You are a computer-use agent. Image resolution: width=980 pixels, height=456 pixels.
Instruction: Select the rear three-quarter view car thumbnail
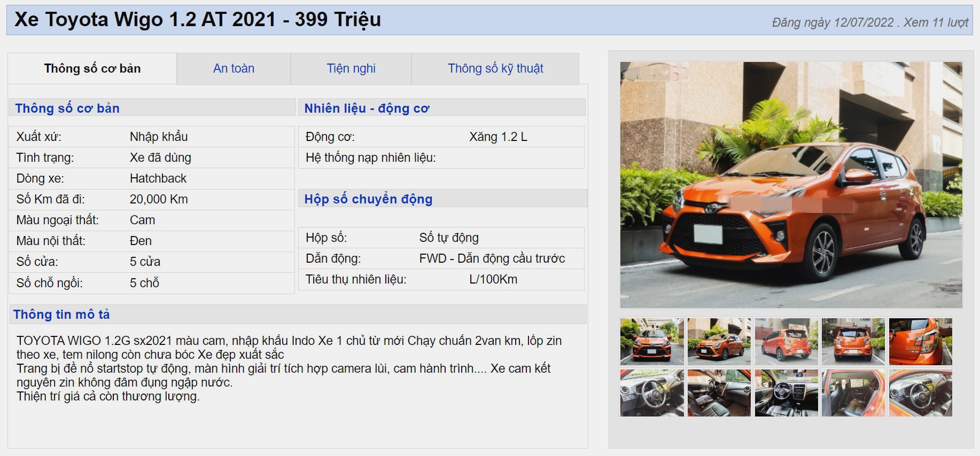786,341
